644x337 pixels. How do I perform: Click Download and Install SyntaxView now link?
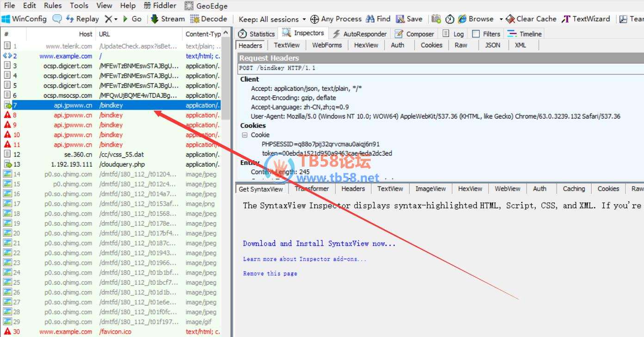pos(319,243)
